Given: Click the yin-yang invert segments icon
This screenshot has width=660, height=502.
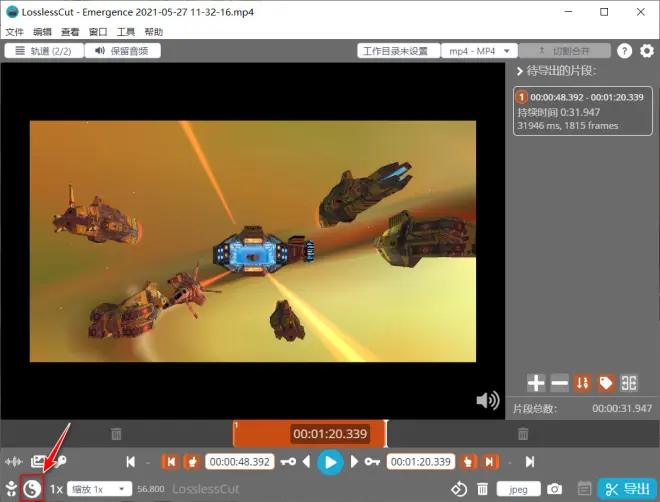Looking at the screenshot, I should tap(32, 489).
